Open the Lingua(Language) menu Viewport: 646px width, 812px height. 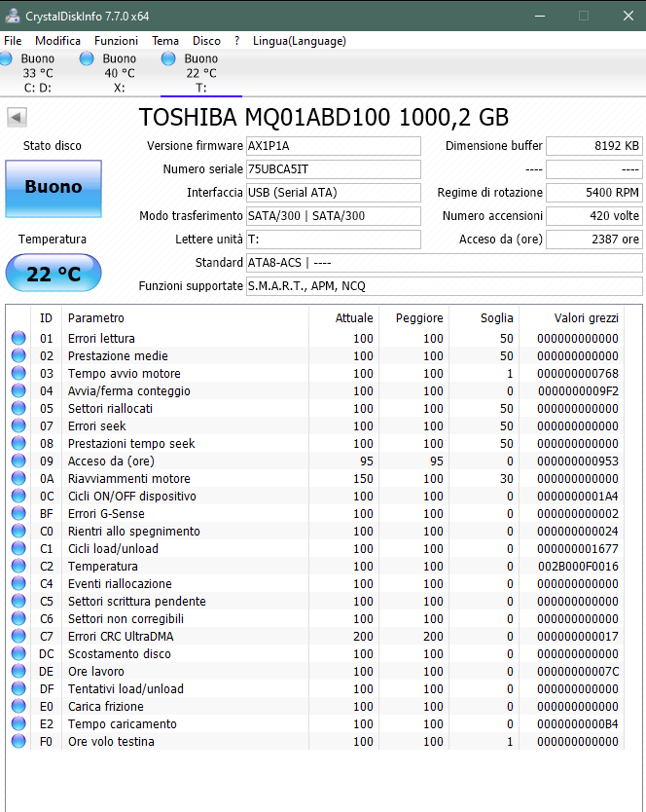(300, 40)
